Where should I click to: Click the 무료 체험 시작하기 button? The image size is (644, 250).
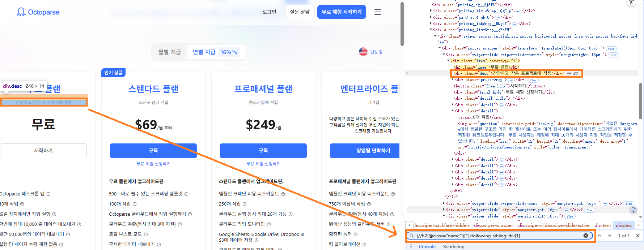point(342,12)
